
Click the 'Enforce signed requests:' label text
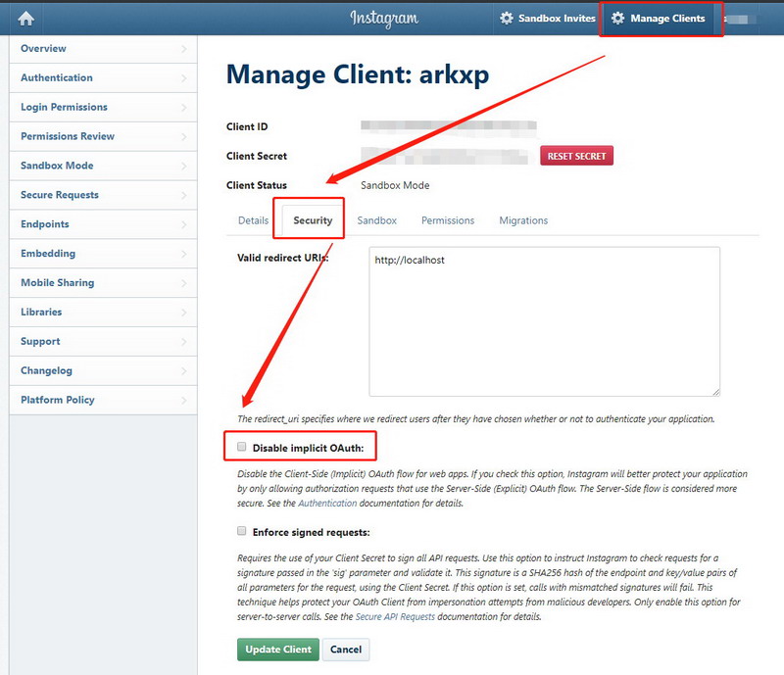pos(311,533)
